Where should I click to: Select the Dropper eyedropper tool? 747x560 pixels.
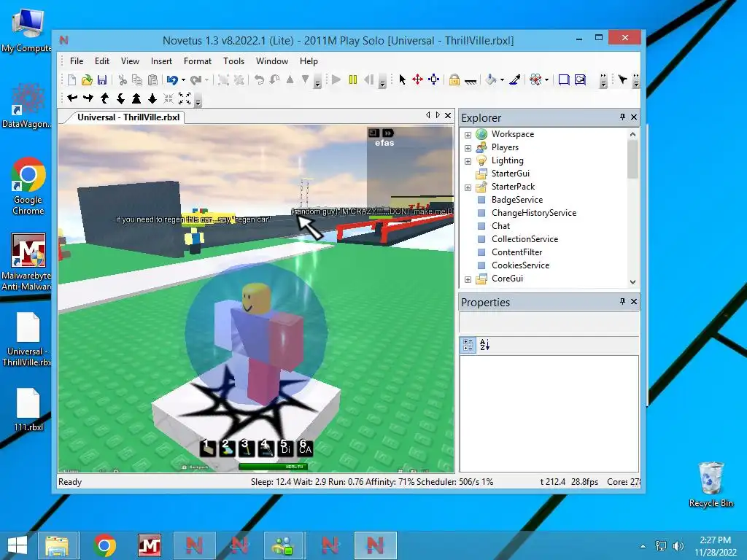(515, 79)
